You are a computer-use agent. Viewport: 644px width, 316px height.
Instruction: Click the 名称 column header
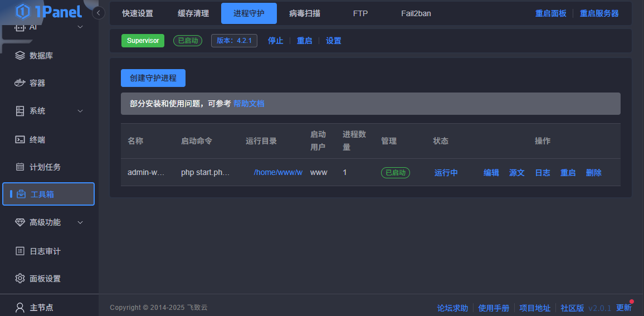pyautogui.click(x=135, y=141)
